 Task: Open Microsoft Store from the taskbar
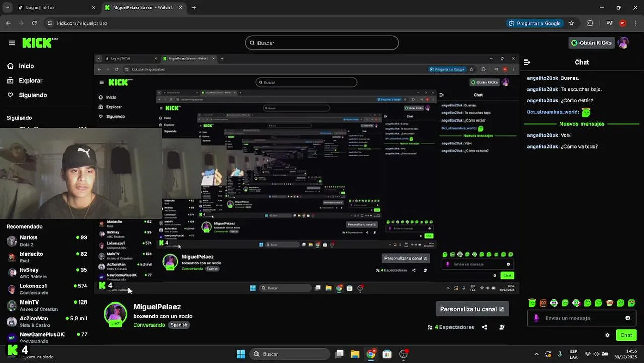(387, 354)
